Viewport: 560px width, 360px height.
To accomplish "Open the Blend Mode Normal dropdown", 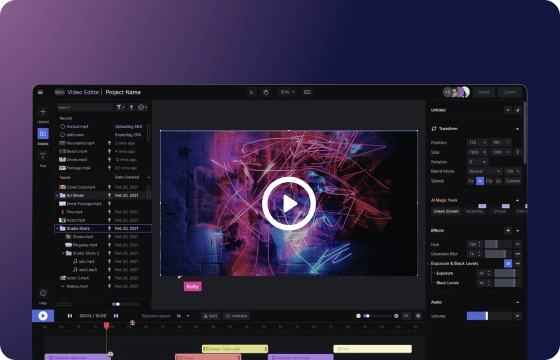I will coord(485,171).
